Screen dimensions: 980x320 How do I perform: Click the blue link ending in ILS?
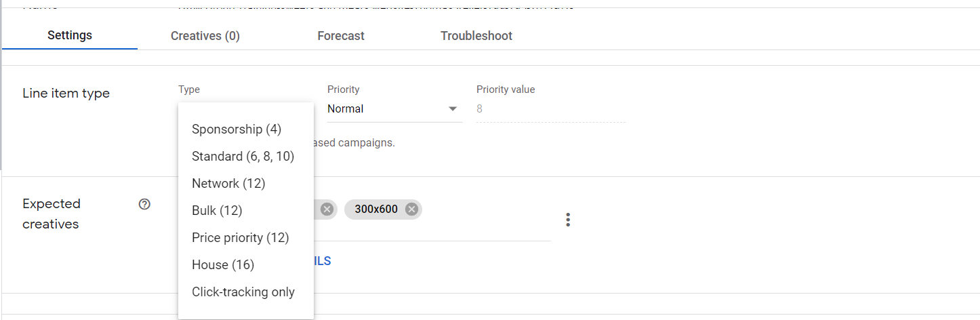(x=323, y=261)
